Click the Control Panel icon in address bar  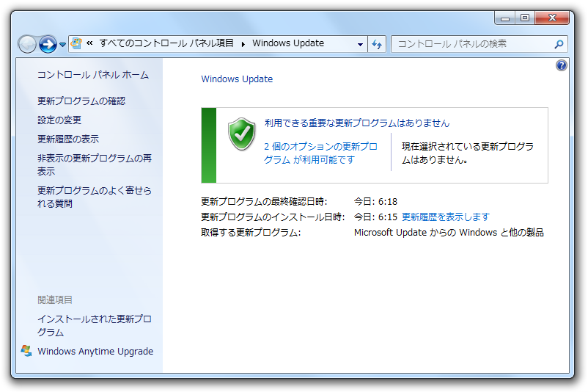tap(76, 43)
